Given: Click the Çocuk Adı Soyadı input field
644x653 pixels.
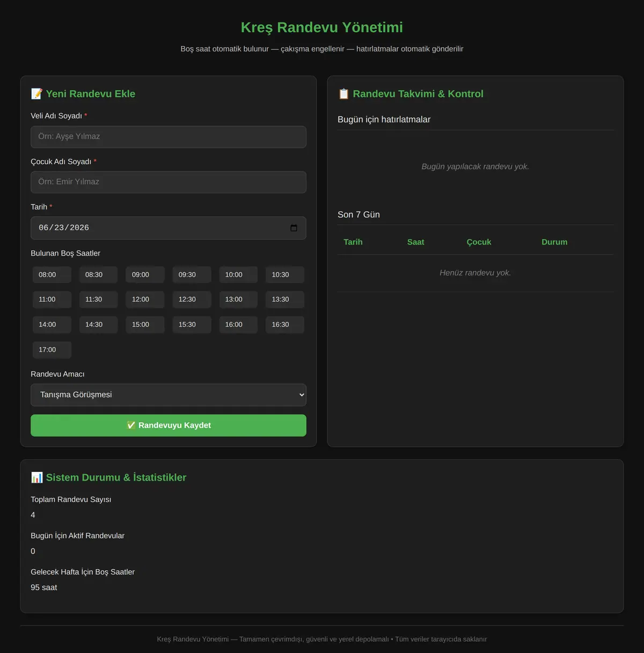Looking at the screenshot, I should coord(169,182).
